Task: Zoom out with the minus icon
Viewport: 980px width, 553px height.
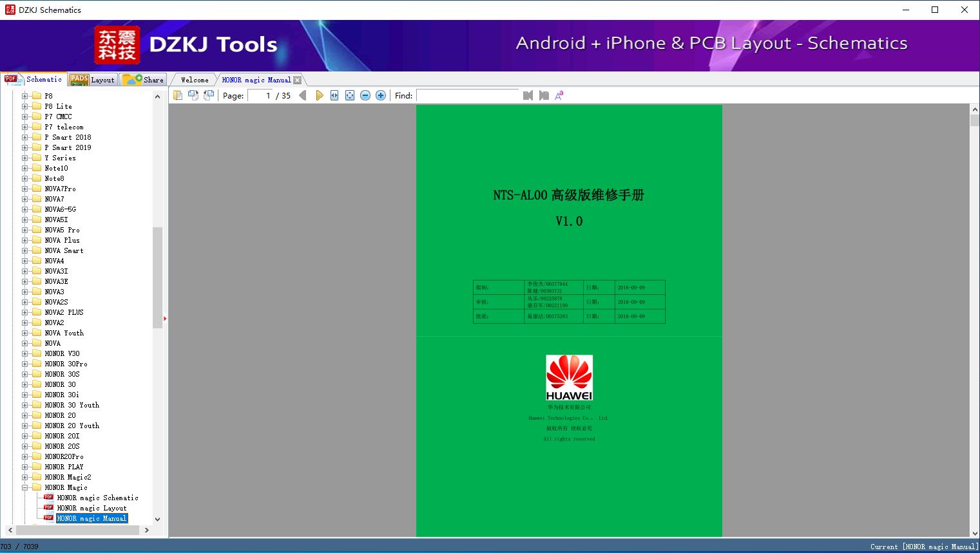Action: pyautogui.click(x=365, y=95)
